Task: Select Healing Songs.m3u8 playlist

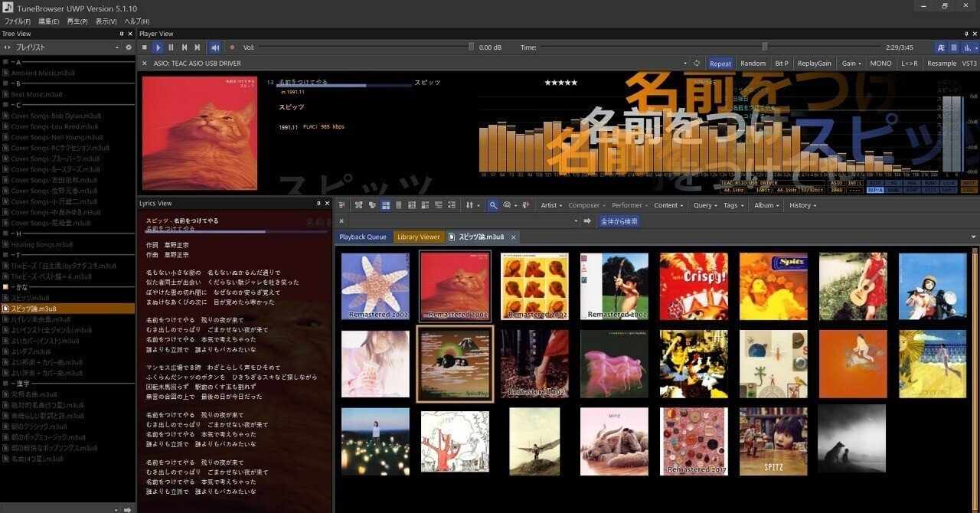Action: (x=41, y=244)
